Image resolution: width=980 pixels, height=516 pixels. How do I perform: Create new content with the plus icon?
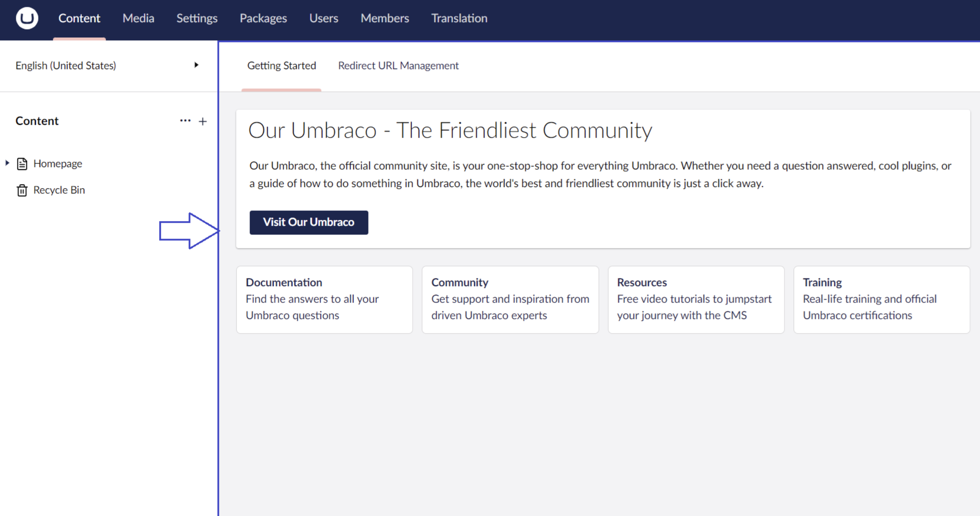[203, 121]
